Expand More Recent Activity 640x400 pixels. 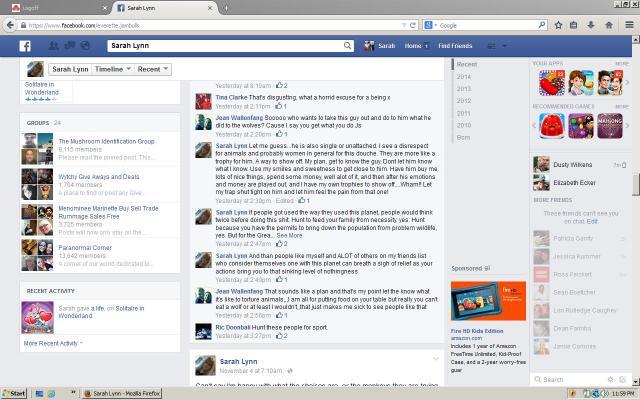[53, 344]
